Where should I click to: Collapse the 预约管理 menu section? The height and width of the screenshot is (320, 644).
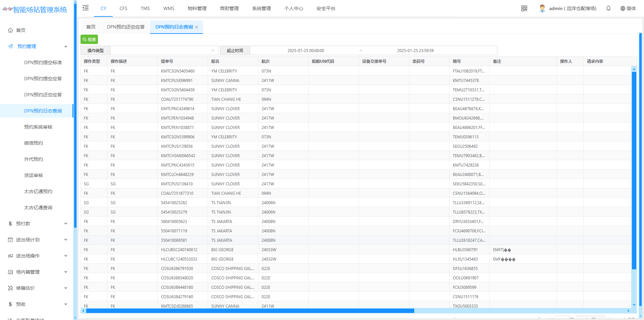click(x=66, y=46)
